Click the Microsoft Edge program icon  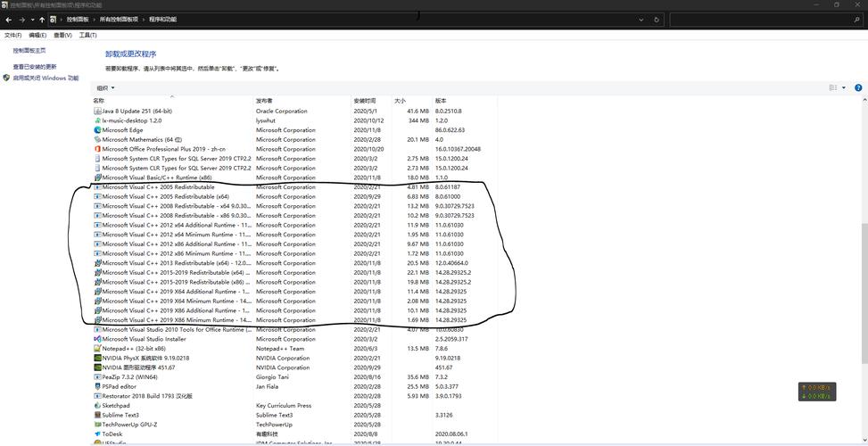pyautogui.click(x=97, y=130)
